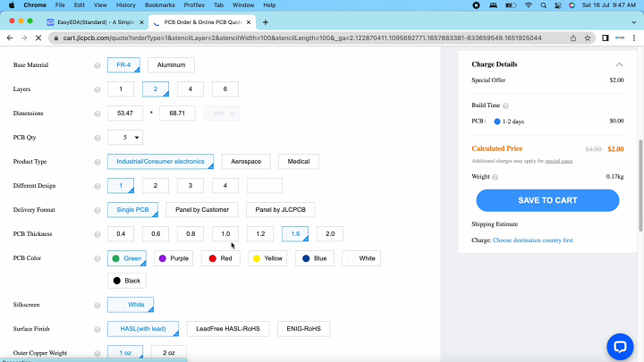Bookmark this page with star icon
The image size is (644, 362).
(588, 38)
